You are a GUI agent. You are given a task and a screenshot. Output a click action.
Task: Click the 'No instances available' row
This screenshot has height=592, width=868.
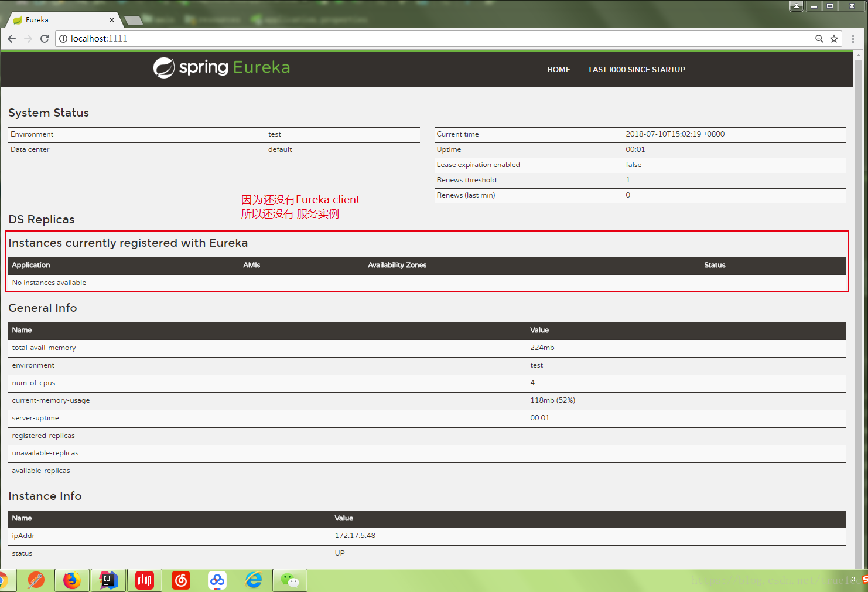(x=427, y=283)
